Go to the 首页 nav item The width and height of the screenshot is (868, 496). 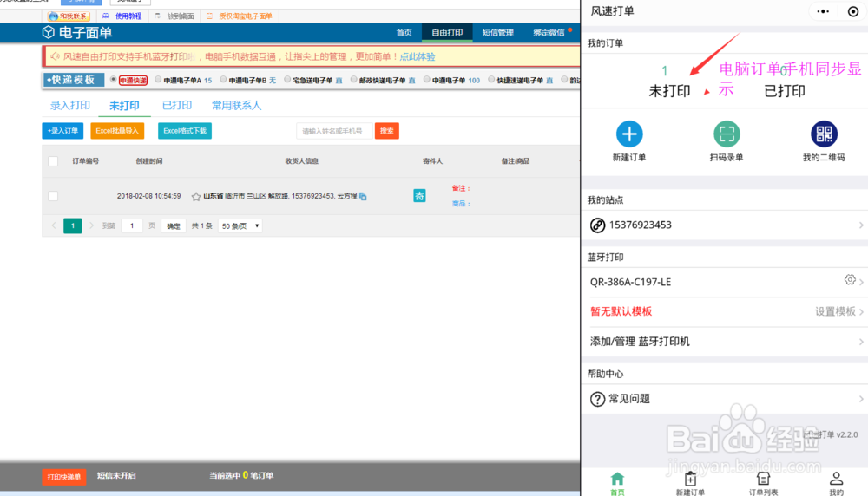404,33
